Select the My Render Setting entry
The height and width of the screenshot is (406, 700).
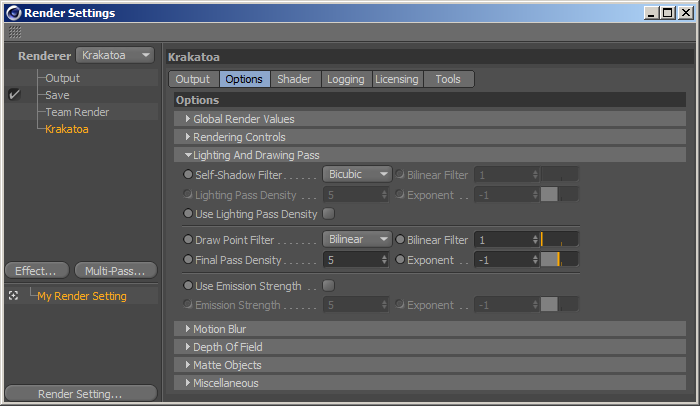(82, 296)
